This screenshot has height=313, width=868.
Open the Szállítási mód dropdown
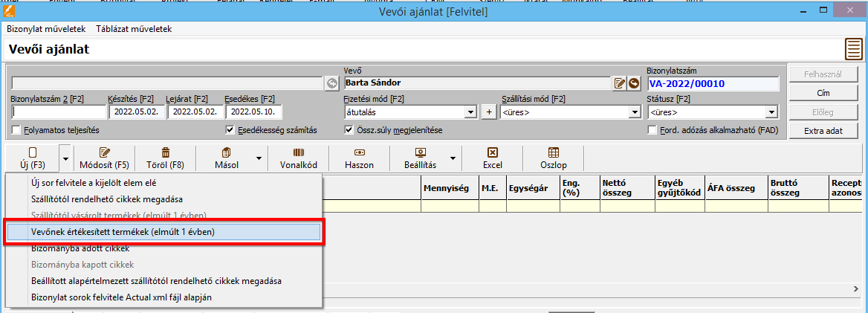click(x=634, y=113)
